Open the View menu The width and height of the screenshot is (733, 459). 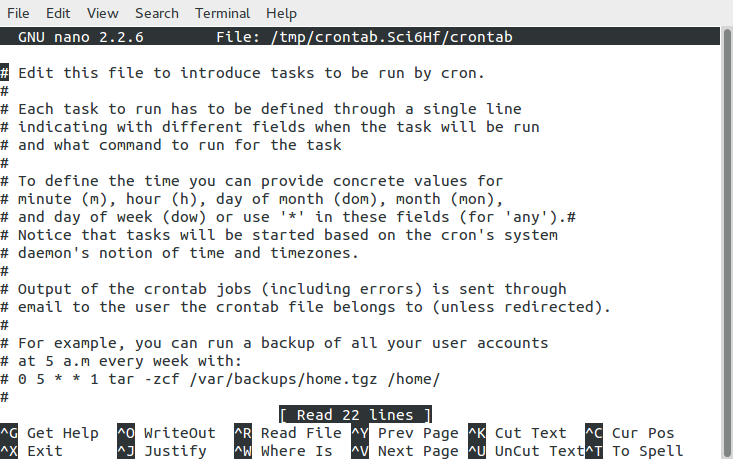pyautogui.click(x=102, y=13)
